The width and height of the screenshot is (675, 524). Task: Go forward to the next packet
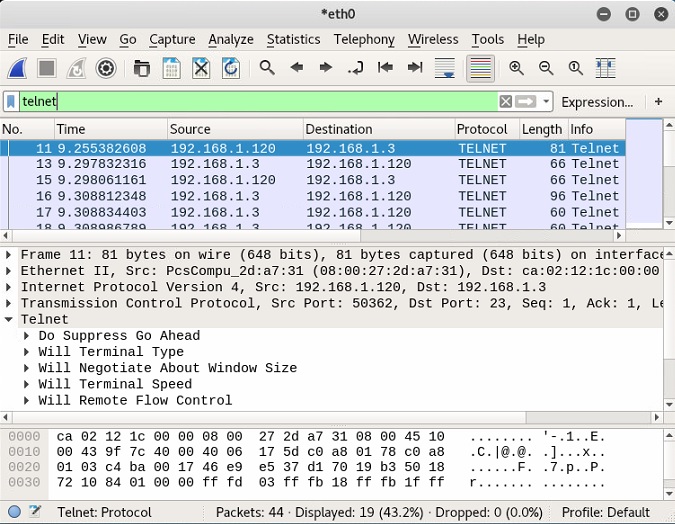click(326, 68)
